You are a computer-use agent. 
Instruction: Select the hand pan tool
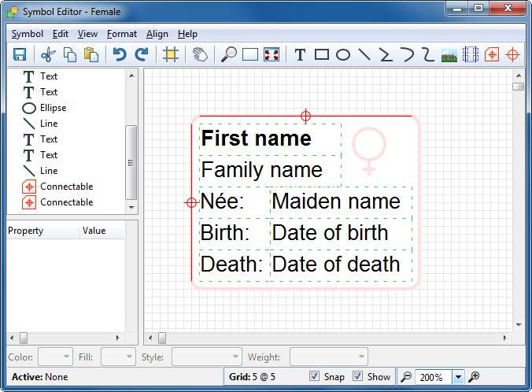pos(200,54)
